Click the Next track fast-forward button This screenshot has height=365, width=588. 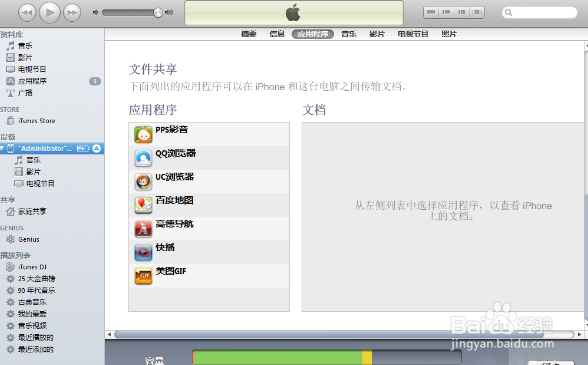tap(72, 12)
